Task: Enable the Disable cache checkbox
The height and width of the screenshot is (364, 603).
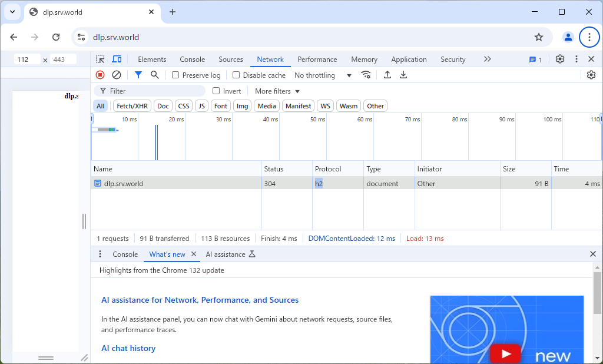Action: pos(236,75)
